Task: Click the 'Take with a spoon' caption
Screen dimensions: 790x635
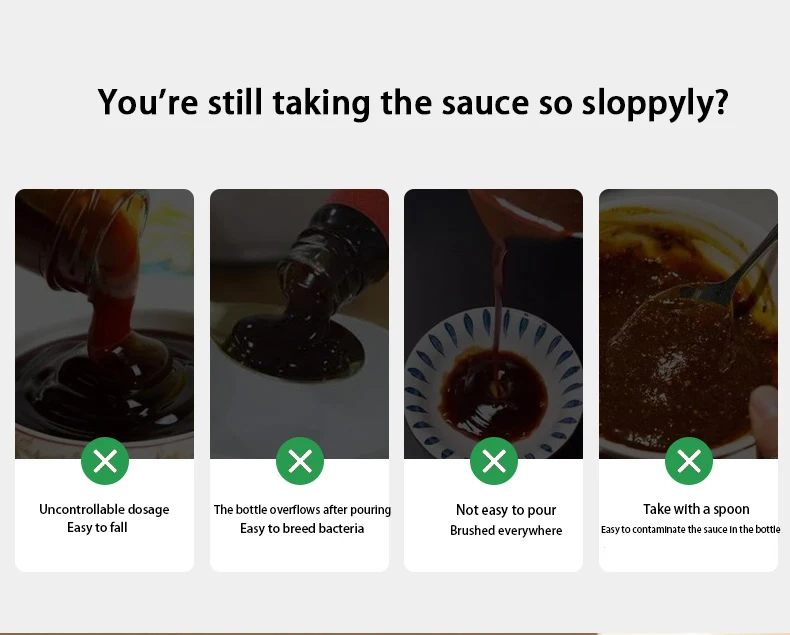Action: click(696, 509)
